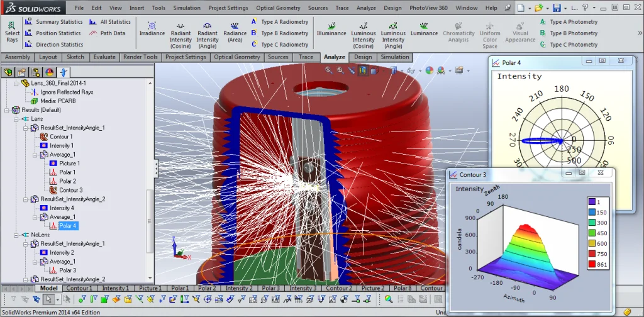Open the ConfigurationManager panel tab
644x317 pixels.
tap(36, 73)
